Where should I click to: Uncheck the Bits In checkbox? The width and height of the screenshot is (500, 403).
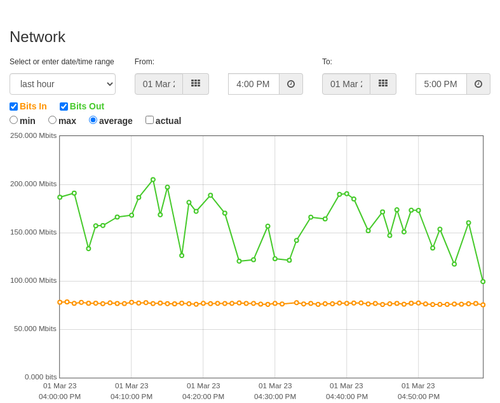click(x=14, y=106)
